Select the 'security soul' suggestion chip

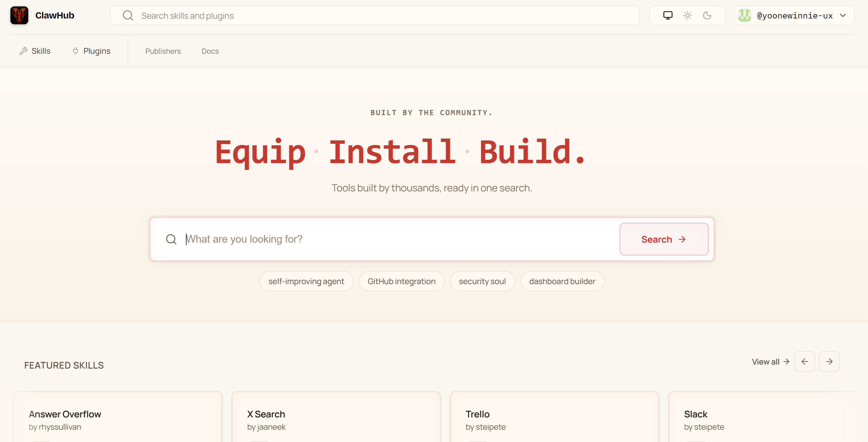click(482, 281)
